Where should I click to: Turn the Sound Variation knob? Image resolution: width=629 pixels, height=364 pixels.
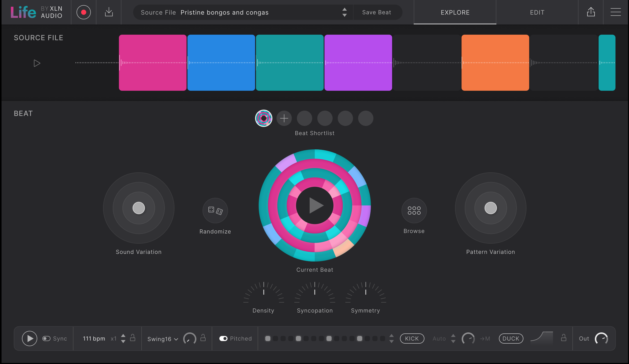click(x=138, y=208)
